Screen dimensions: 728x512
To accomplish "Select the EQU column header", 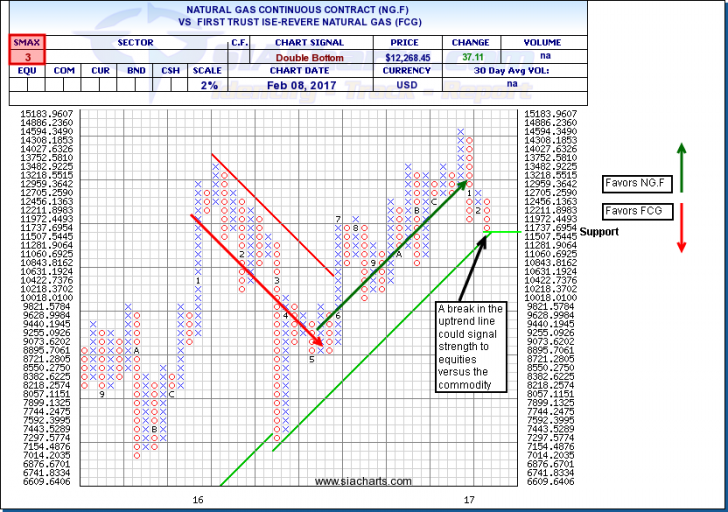I will [27, 71].
